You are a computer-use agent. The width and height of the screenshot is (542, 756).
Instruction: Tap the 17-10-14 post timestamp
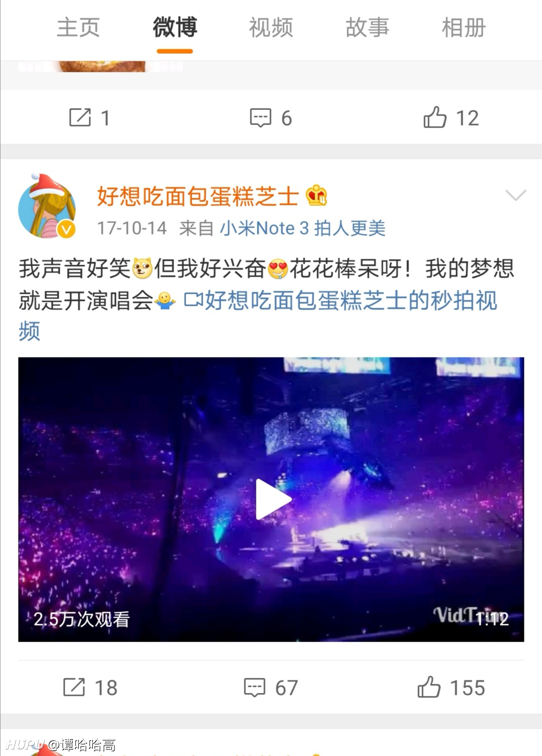(x=132, y=228)
